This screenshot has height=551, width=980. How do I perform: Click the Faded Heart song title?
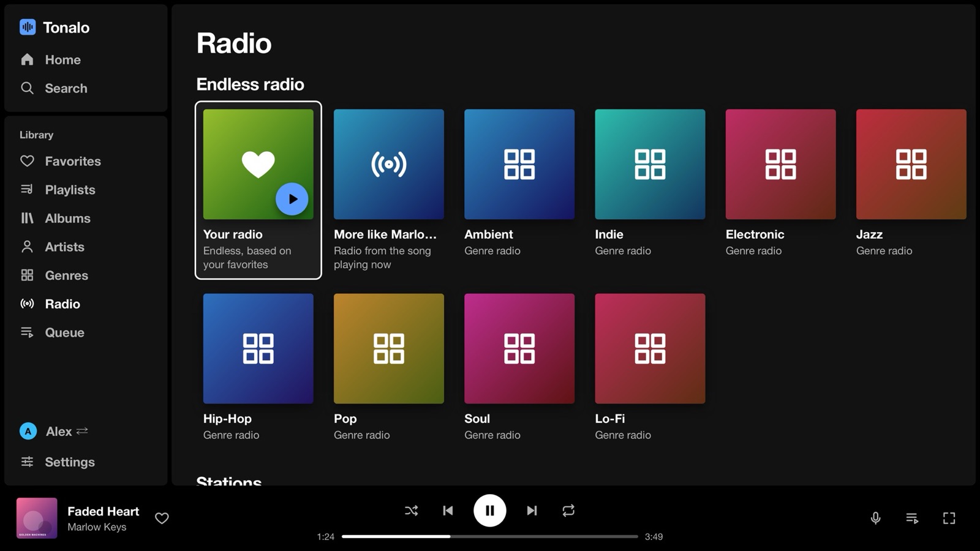(x=103, y=511)
